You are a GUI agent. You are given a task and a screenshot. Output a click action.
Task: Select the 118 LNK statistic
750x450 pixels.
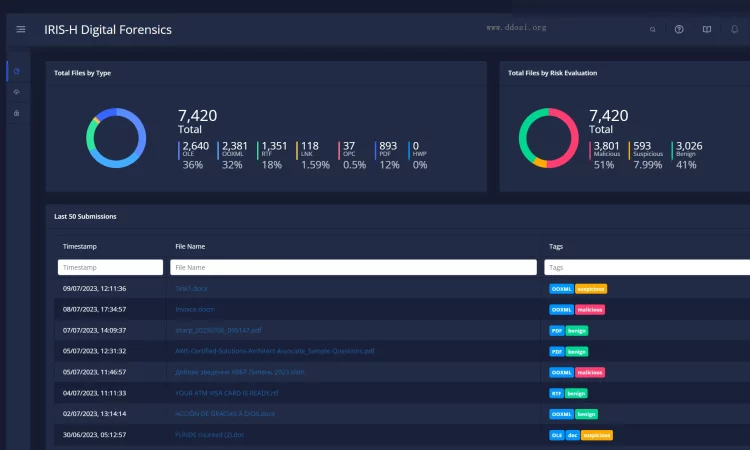tap(313, 155)
